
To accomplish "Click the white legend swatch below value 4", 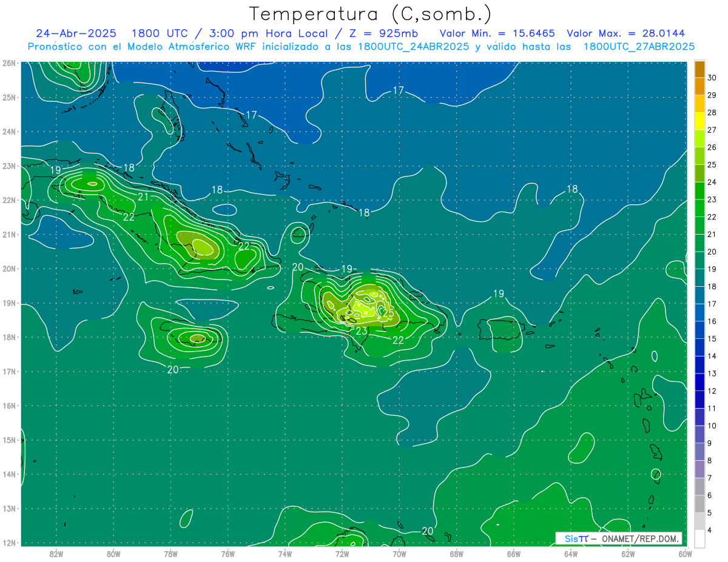I will [x=699, y=539].
